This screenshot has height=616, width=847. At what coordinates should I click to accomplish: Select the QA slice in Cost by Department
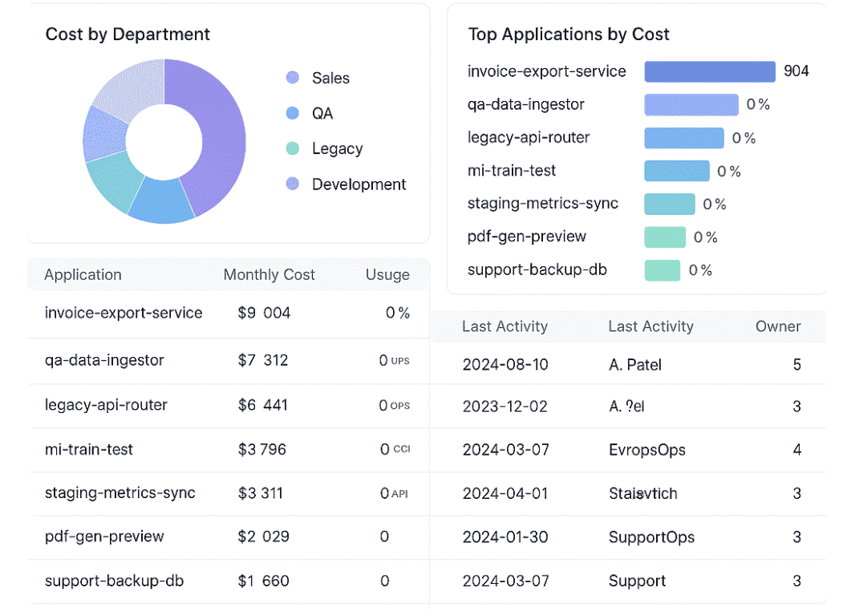(160, 201)
